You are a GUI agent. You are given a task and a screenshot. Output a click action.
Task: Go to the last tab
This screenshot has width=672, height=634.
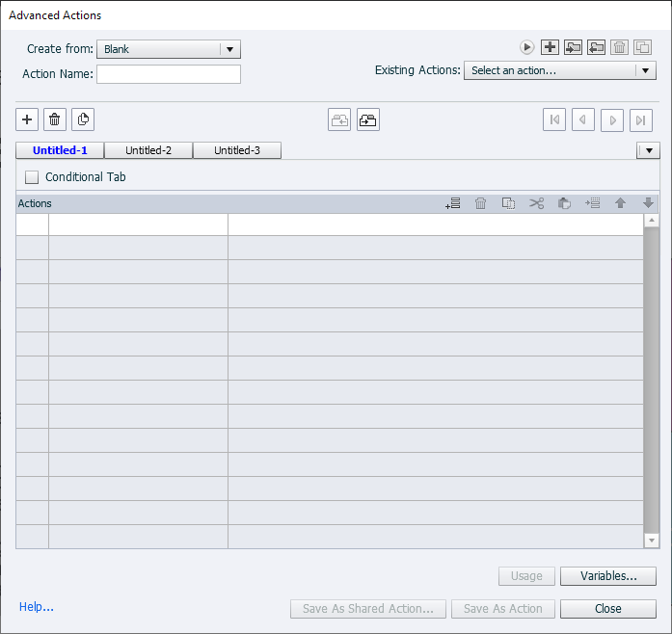click(x=641, y=119)
